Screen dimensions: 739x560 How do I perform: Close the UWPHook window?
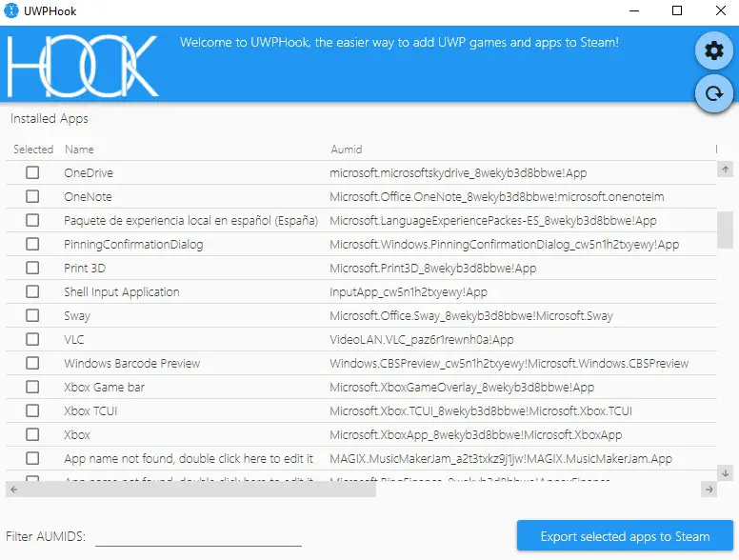721,10
